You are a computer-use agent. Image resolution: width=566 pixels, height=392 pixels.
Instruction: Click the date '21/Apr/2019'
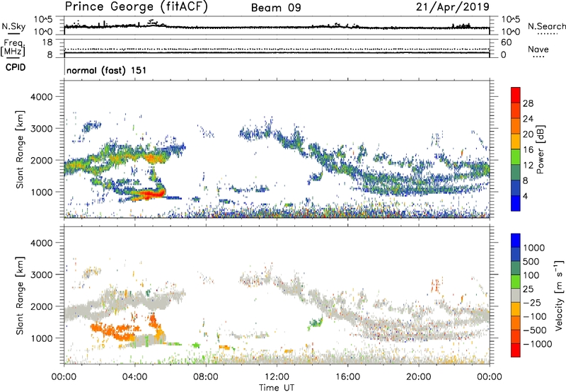(x=453, y=7)
